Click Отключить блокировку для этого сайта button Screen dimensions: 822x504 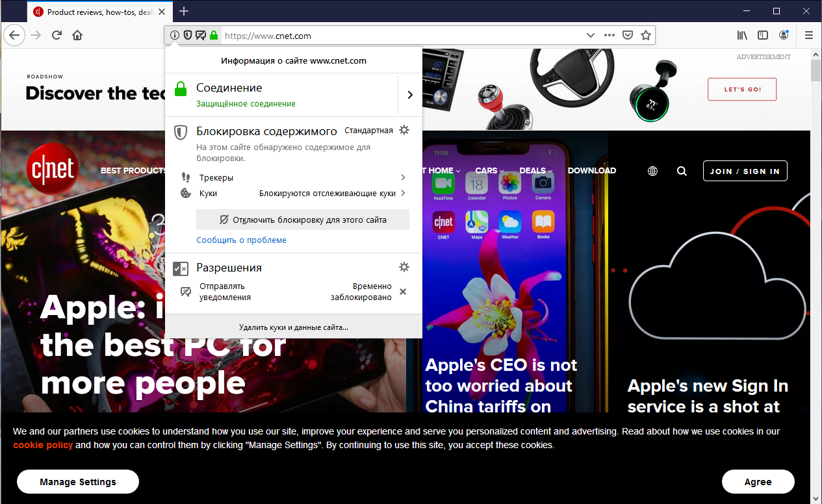pyautogui.click(x=303, y=220)
